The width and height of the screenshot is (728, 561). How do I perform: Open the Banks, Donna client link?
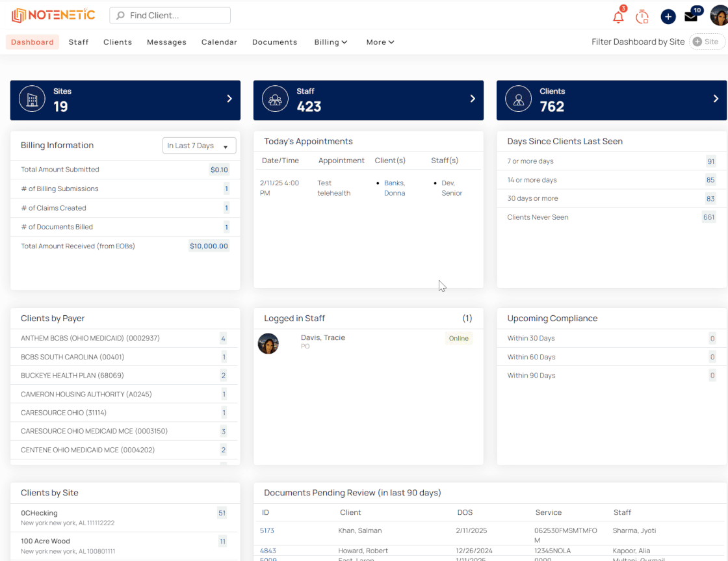[x=395, y=188]
